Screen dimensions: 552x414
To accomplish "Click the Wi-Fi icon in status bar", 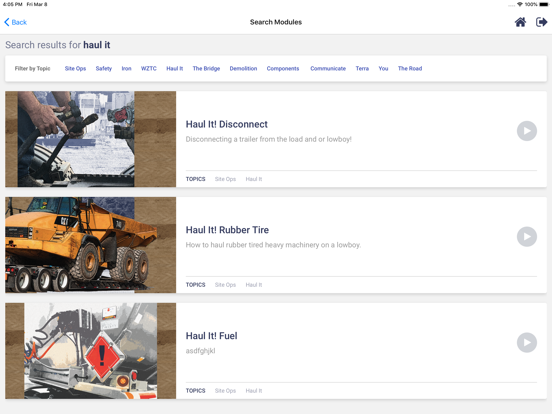I will pyautogui.click(x=520, y=4).
